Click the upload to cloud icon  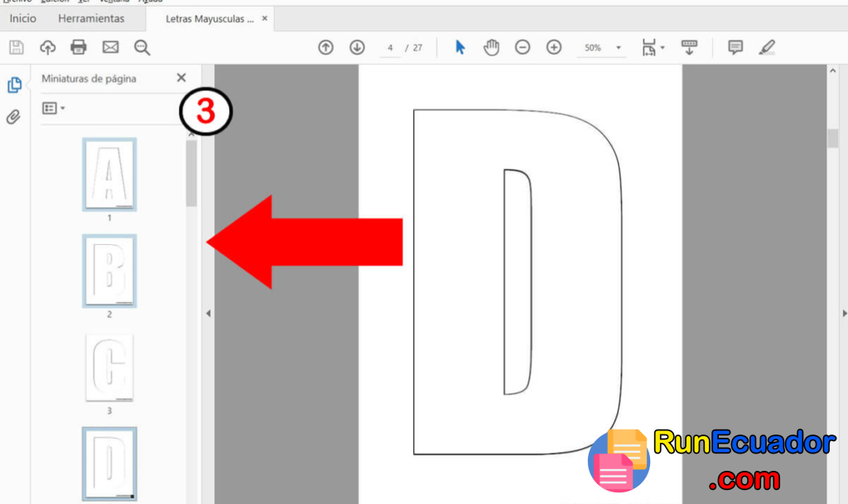47,47
